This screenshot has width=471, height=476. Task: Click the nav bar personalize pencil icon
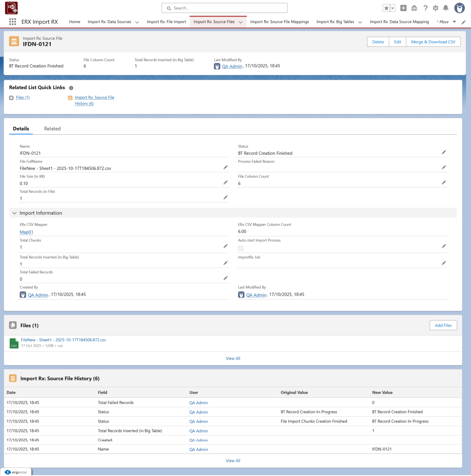(x=463, y=22)
